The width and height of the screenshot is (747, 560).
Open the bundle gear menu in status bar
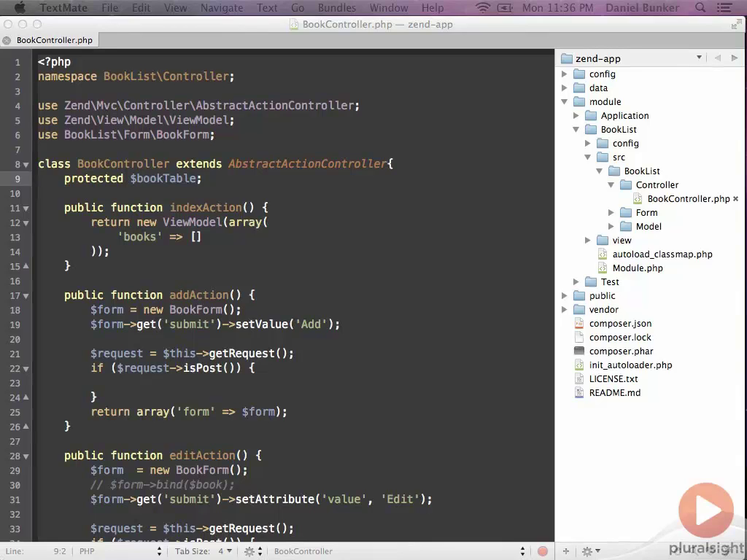(253, 551)
